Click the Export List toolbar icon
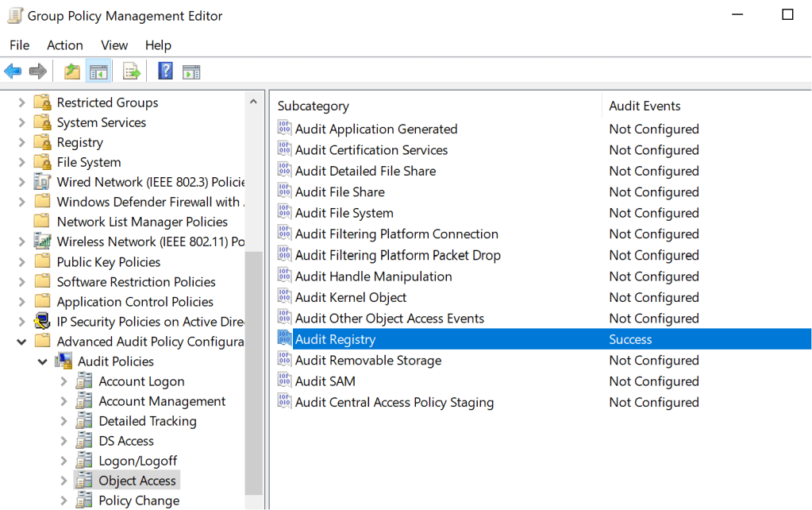 tap(132, 71)
